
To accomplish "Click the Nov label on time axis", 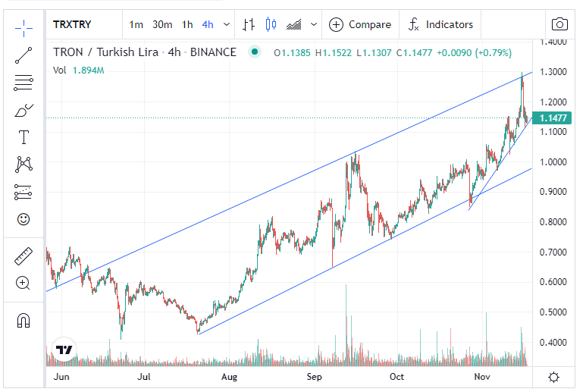I will click(x=482, y=377).
